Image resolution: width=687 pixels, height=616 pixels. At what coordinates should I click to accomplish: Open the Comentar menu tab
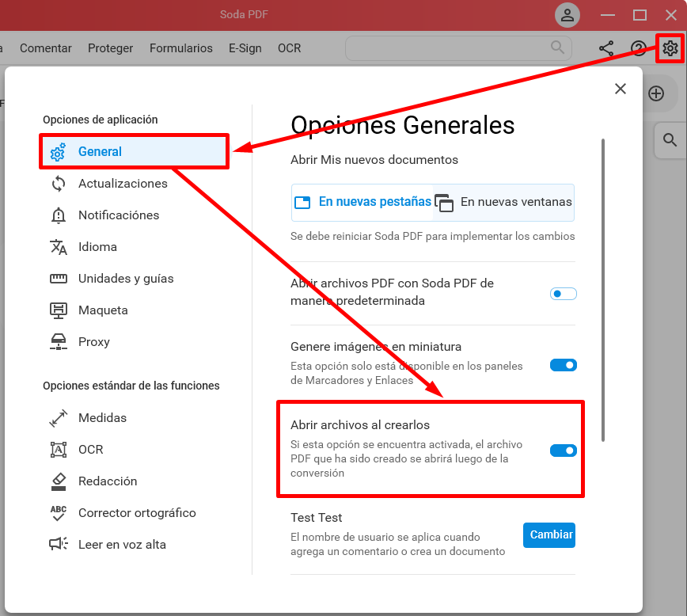click(x=46, y=48)
